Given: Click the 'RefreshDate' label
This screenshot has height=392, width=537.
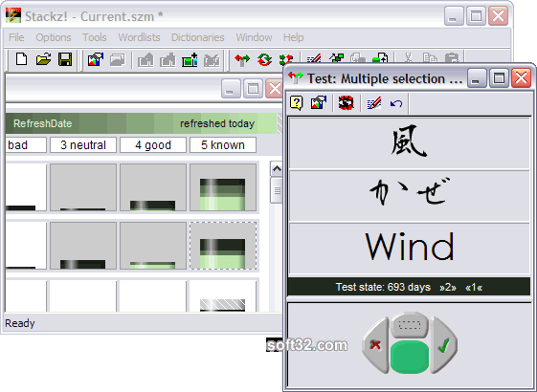Looking at the screenshot, I should tap(43, 123).
